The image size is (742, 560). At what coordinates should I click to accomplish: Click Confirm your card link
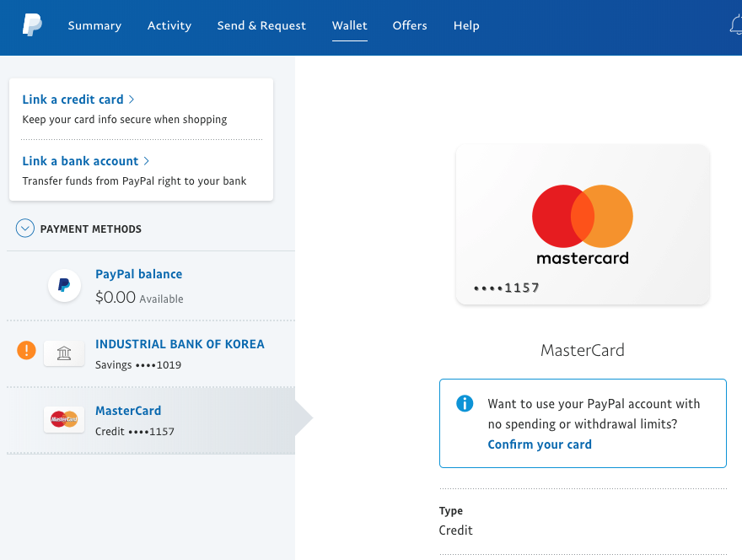[540, 444]
